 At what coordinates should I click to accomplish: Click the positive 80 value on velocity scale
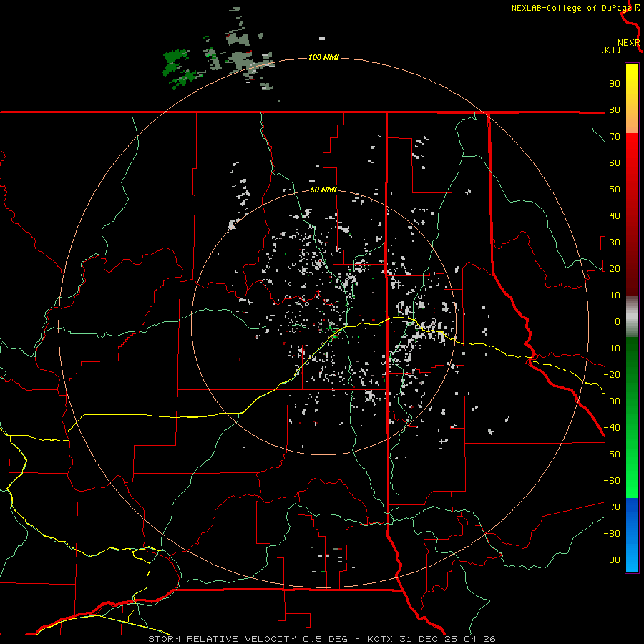click(615, 110)
